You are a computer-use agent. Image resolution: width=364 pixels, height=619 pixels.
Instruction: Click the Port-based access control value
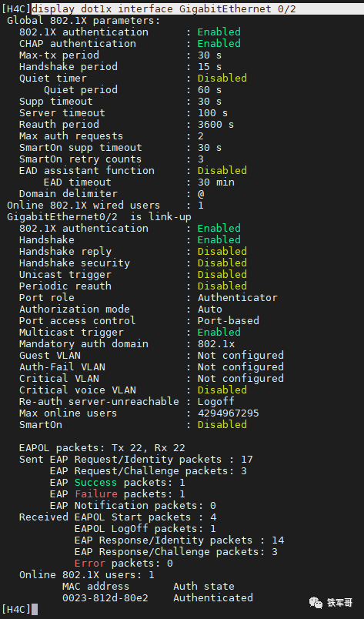pos(229,320)
